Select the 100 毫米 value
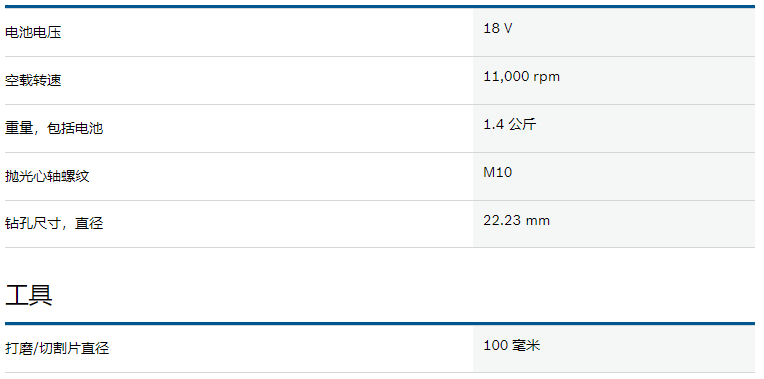This screenshot has width=764, height=379. click(x=512, y=345)
